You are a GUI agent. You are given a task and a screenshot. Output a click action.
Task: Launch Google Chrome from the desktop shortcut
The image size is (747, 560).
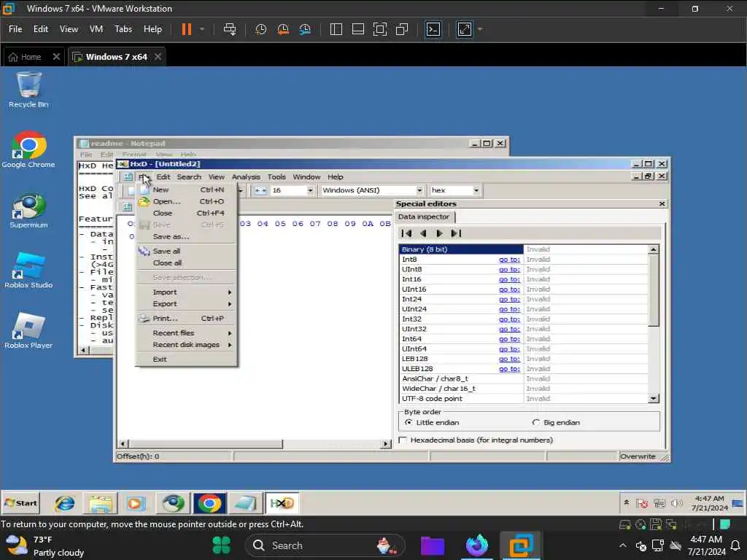click(x=28, y=149)
